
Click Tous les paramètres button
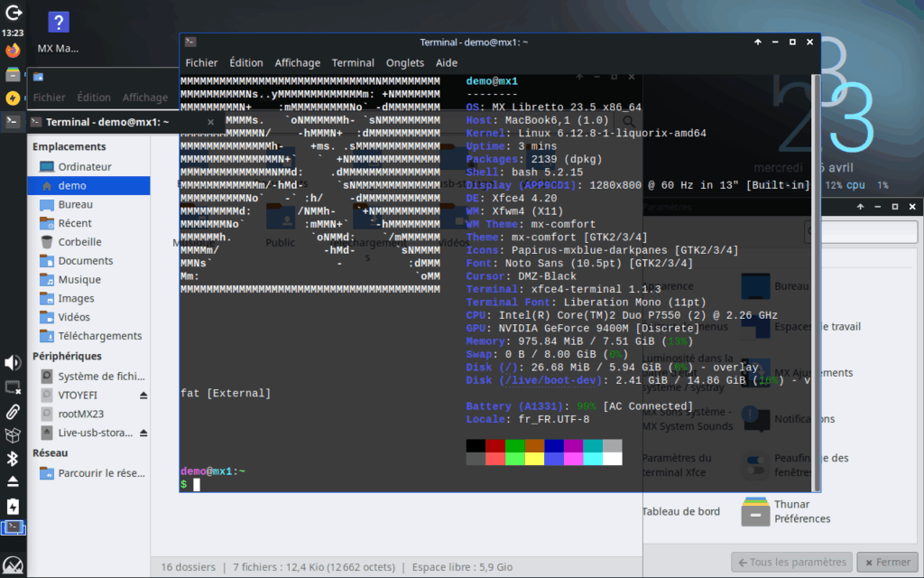point(792,562)
